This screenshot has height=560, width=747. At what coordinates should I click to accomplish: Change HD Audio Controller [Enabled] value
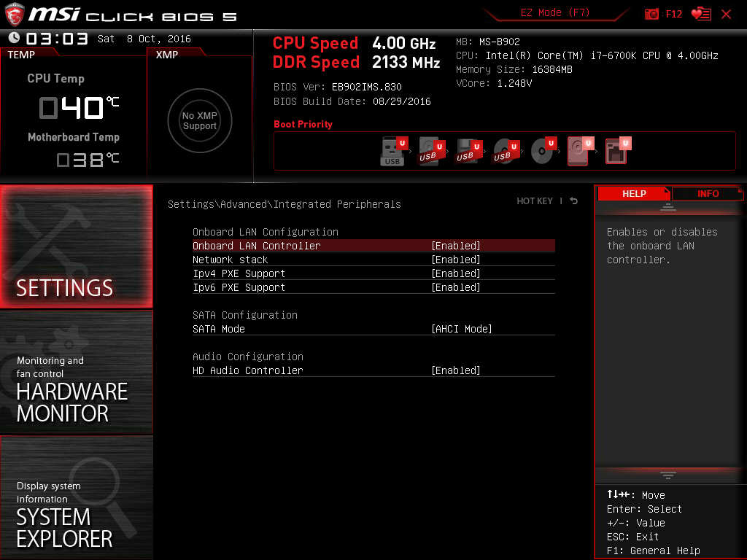[456, 370]
